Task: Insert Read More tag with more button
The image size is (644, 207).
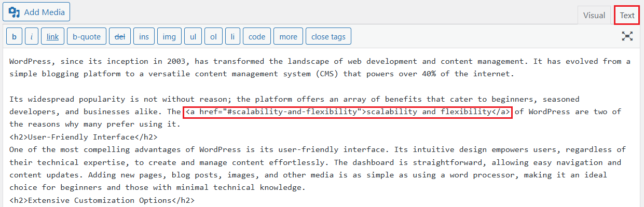Action: [x=289, y=37]
